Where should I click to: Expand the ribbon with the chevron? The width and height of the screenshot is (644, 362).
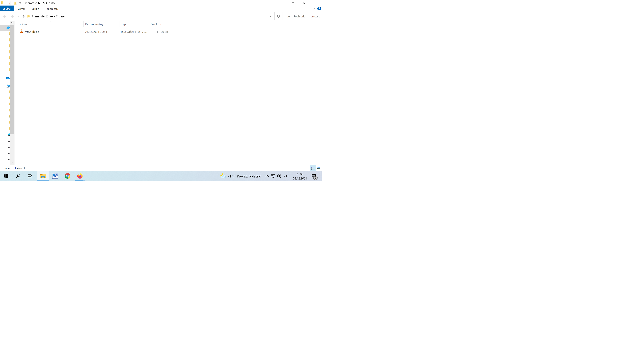pos(313,9)
